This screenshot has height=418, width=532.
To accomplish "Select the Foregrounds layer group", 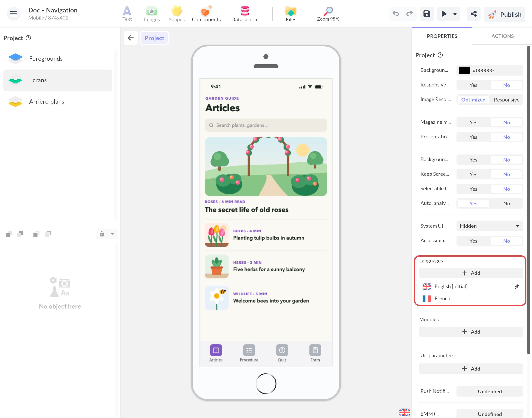I will click(58, 59).
